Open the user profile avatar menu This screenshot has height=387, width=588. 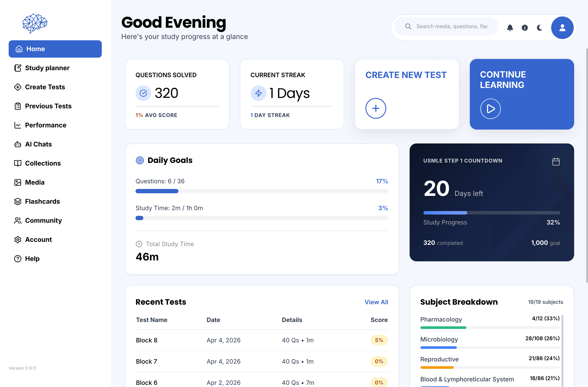(562, 28)
